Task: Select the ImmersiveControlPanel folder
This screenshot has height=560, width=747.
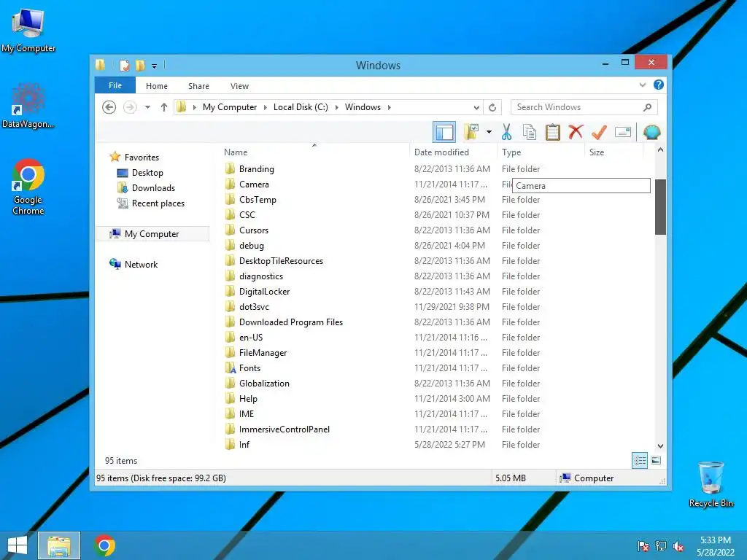Action: 284,429
